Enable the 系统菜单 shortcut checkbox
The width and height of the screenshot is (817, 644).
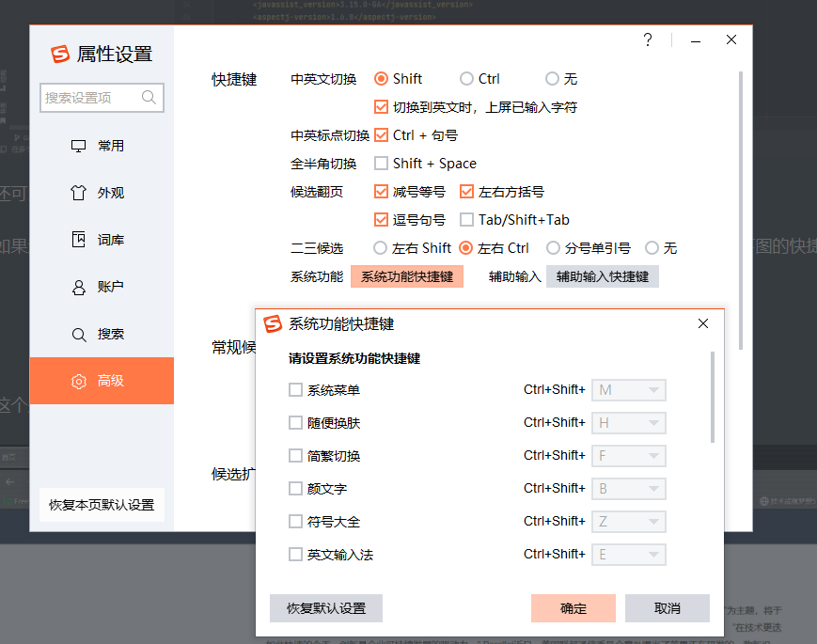click(295, 390)
